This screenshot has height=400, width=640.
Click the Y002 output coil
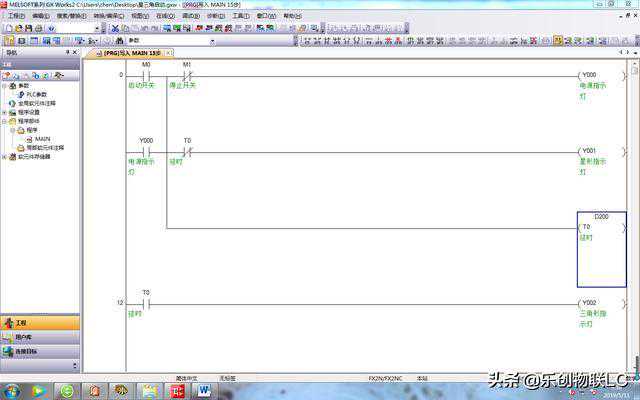click(588, 302)
